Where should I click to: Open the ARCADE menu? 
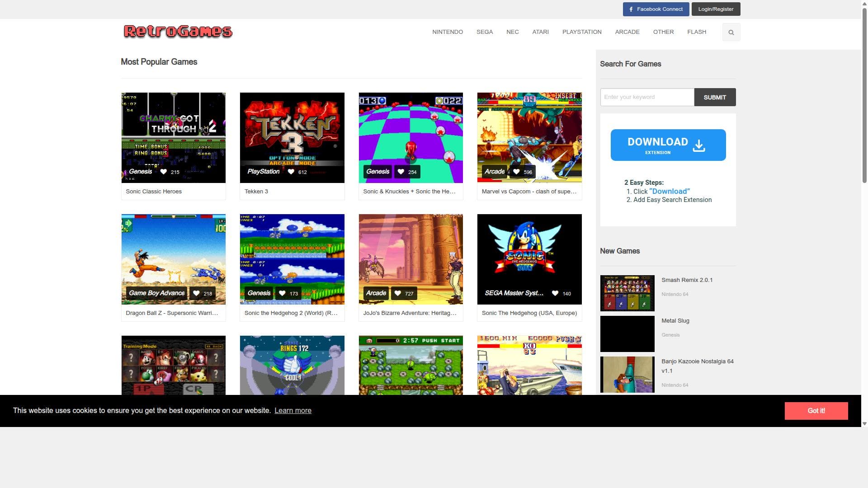coord(627,32)
